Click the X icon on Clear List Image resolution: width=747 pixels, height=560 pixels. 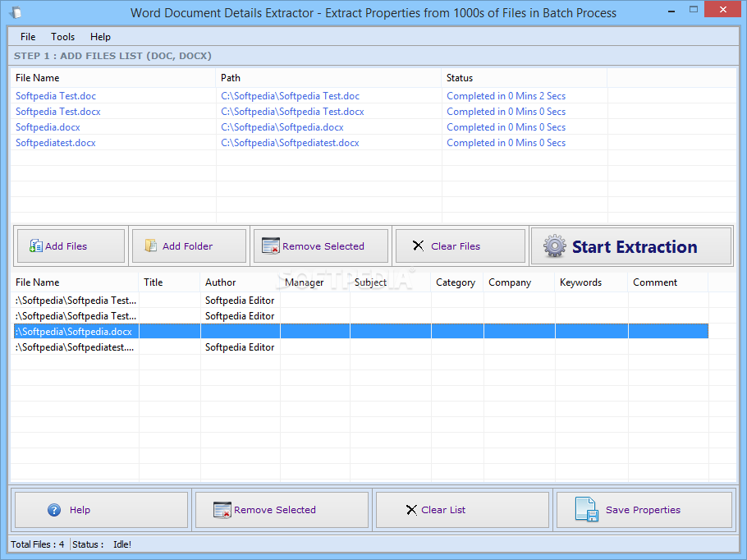coord(411,510)
